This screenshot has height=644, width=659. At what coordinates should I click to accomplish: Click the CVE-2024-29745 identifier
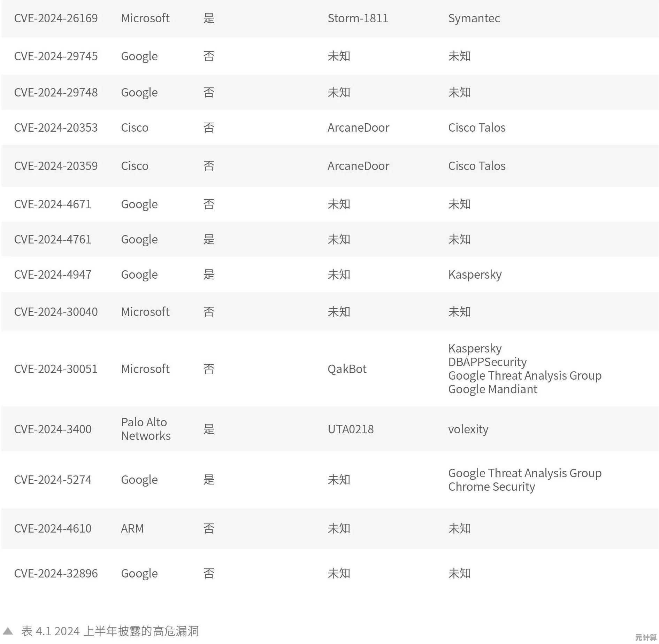[56, 56]
